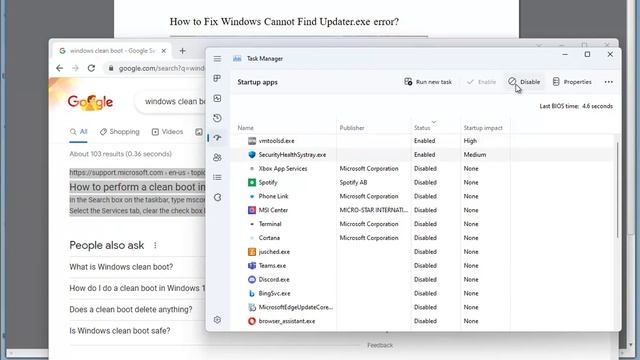The width and height of the screenshot is (640, 360).
Task: Click the vmtoolsd.exe app icon
Action: 252,141
